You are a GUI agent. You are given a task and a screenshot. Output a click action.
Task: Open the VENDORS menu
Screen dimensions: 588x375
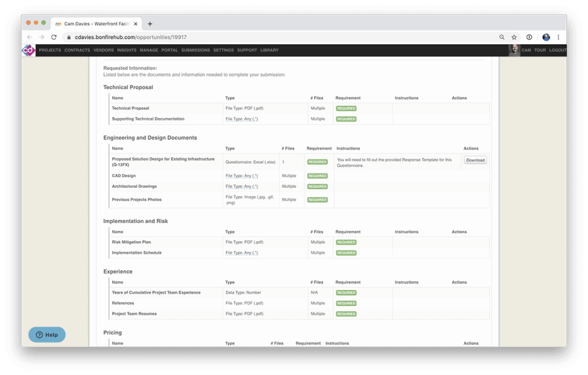coord(103,50)
